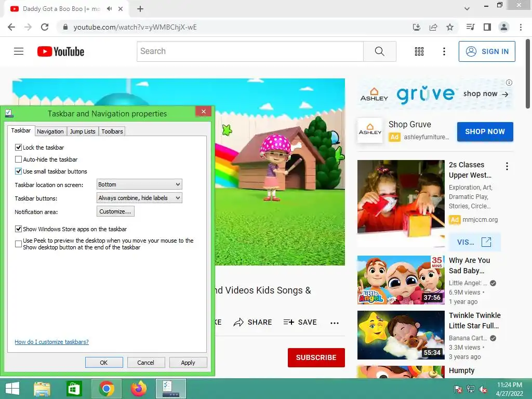Click the red Subscribe button
The width and height of the screenshot is (532, 399).
click(316, 357)
